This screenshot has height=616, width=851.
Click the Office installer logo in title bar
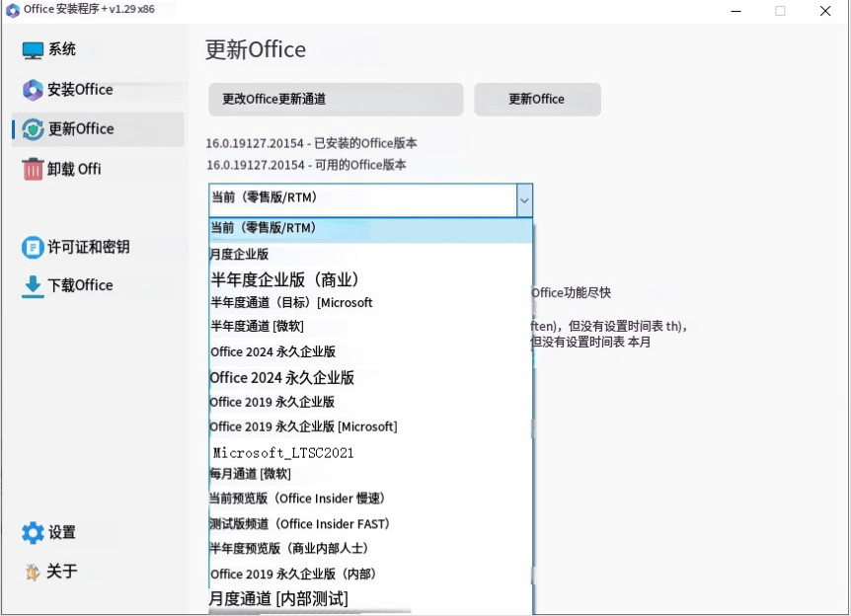coord(12,11)
